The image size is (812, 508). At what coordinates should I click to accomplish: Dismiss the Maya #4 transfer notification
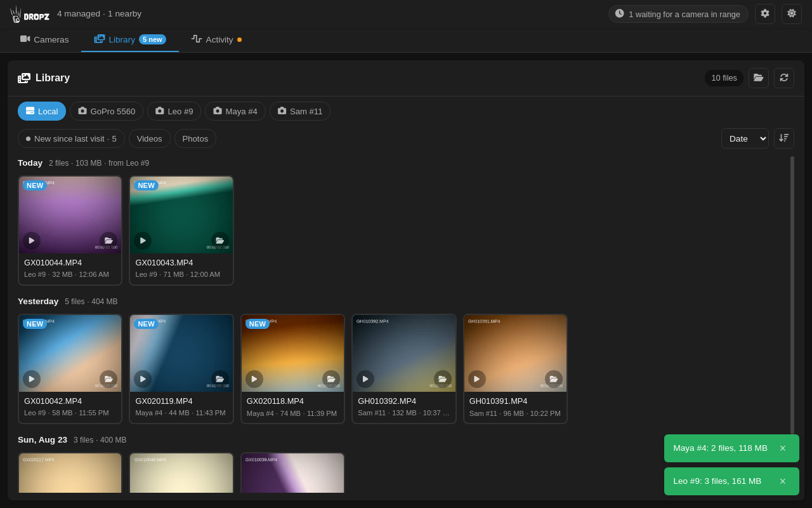(783, 448)
